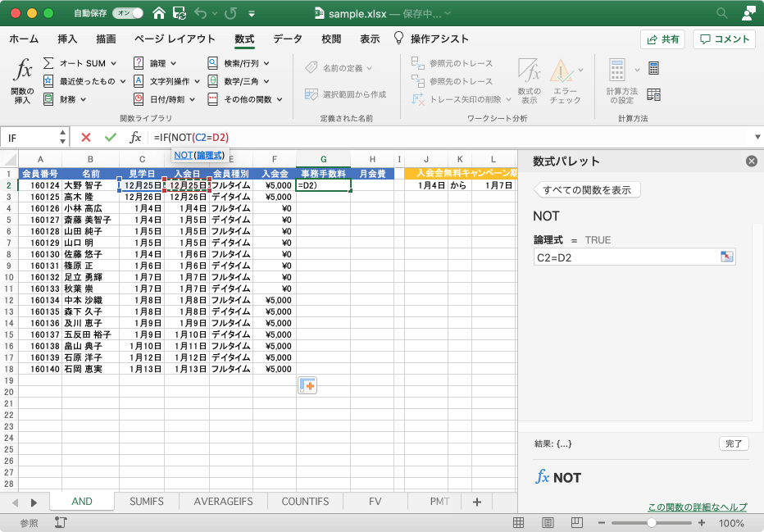Click 操作アシスト lightbulb
764x532 pixels.
click(x=399, y=38)
